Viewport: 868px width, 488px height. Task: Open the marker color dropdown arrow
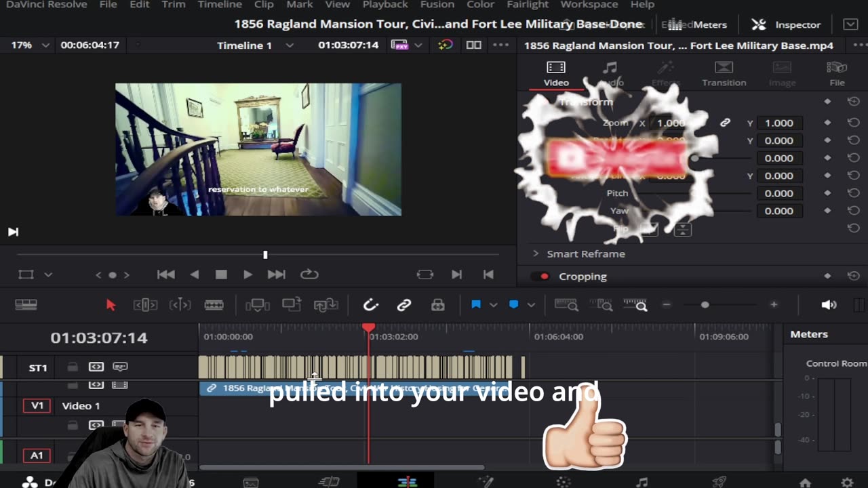click(x=531, y=305)
